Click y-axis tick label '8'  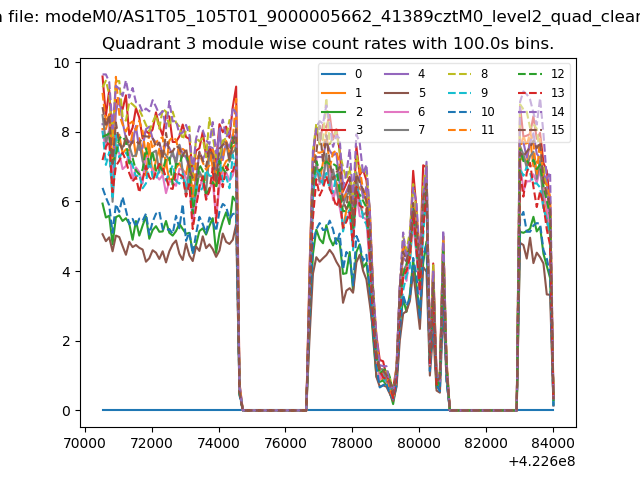tap(66, 132)
